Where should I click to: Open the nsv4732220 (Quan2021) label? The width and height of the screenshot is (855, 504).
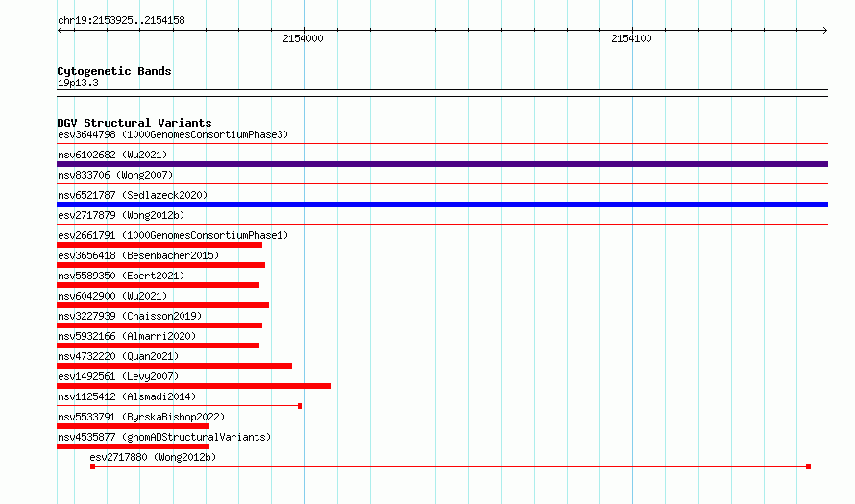coord(118,356)
